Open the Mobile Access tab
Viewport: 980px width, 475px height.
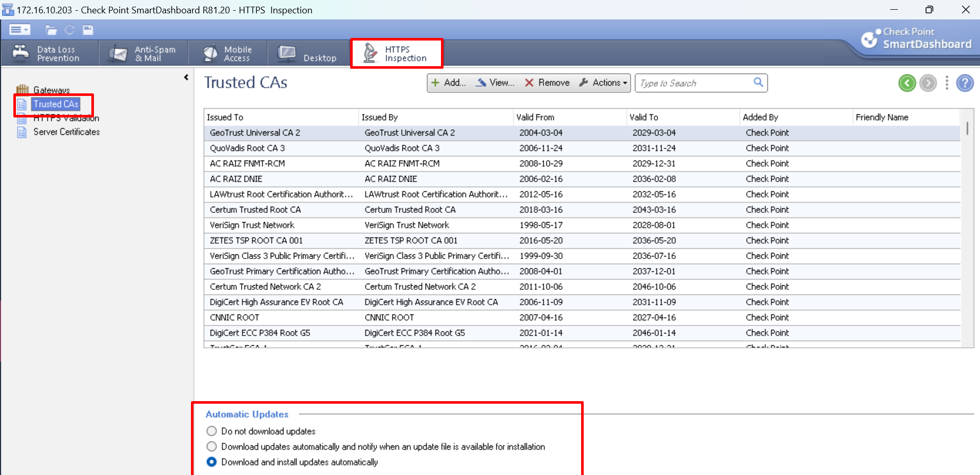(x=228, y=53)
